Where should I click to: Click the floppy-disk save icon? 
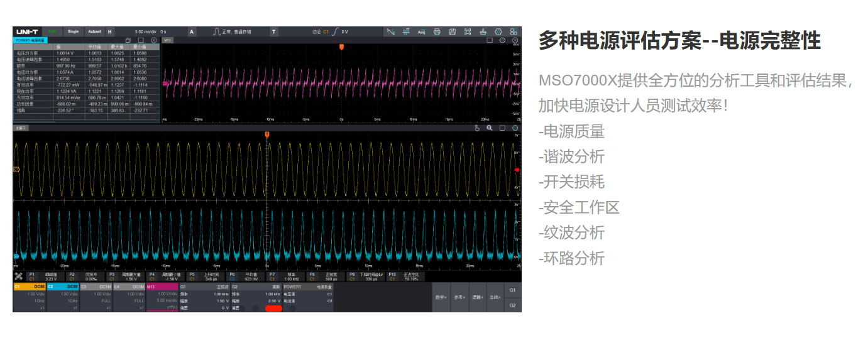[452, 31]
